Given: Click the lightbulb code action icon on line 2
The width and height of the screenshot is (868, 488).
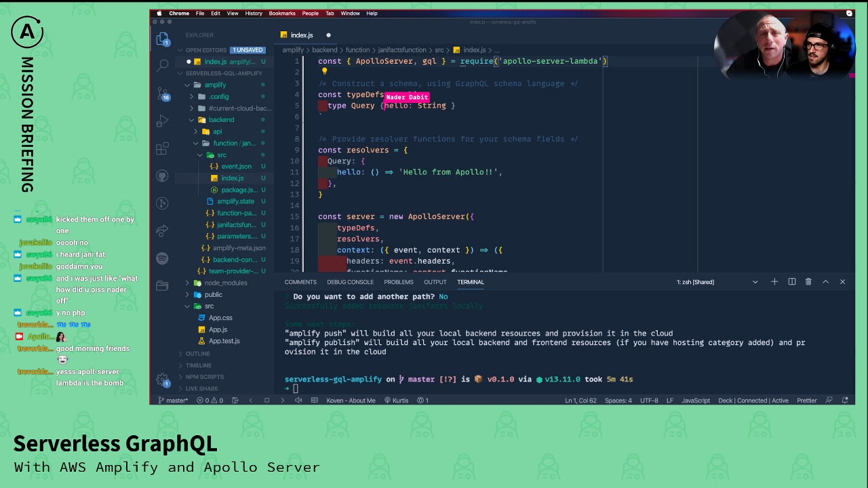Looking at the screenshot, I should tap(324, 71).
